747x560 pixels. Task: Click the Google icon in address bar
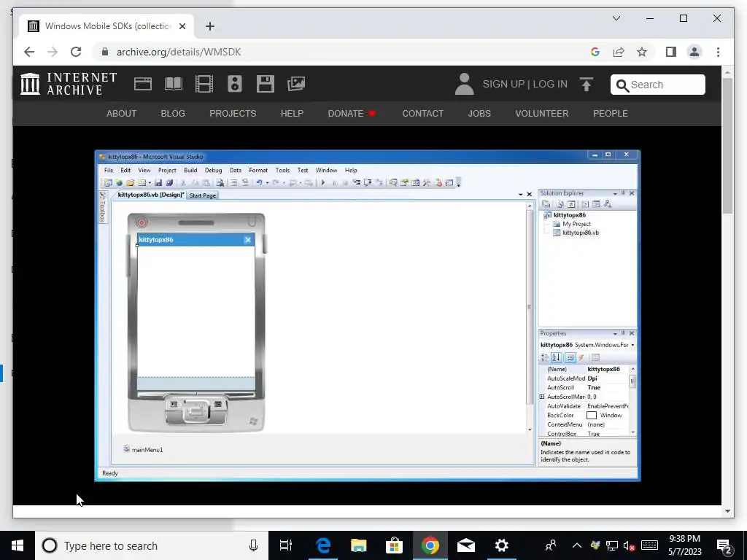pyautogui.click(x=595, y=52)
